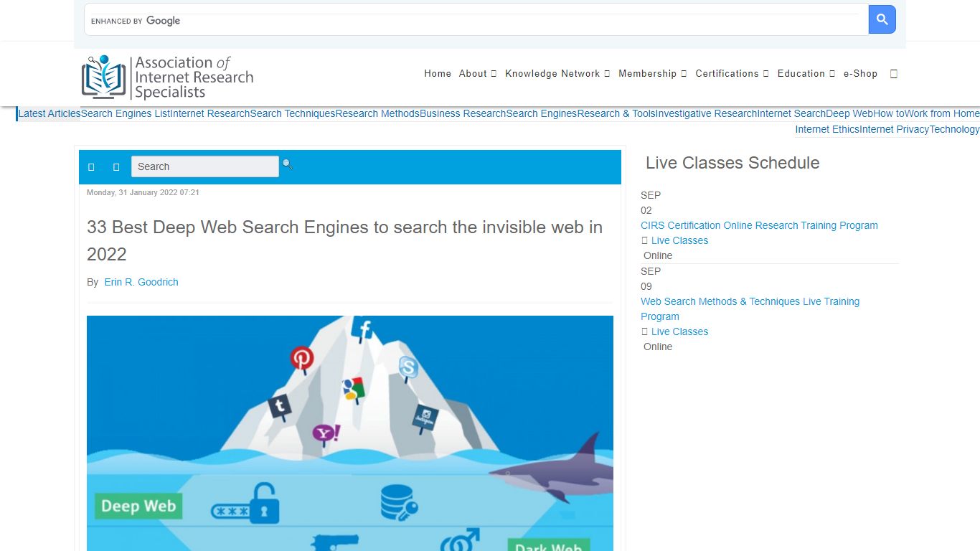Image resolution: width=980 pixels, height=551 pixels.
Task: Open the Research & Tools category
Action: 616,113
